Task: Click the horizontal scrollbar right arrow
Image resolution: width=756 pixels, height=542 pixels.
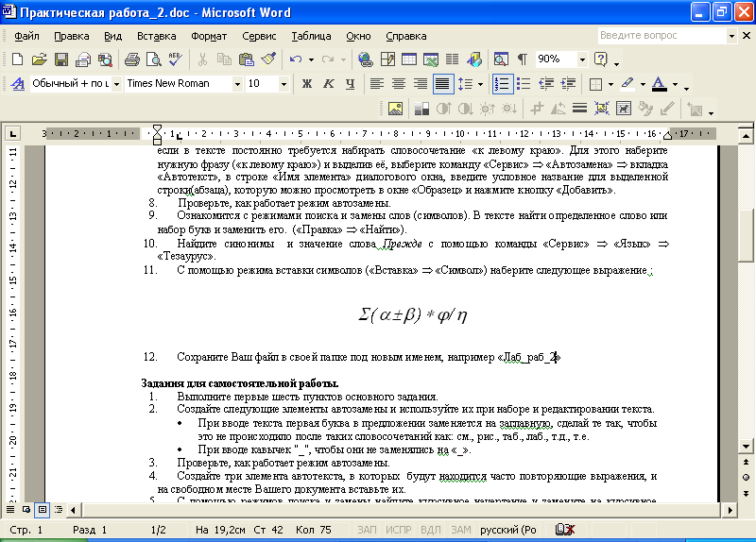Action: [x=730, y=510]
